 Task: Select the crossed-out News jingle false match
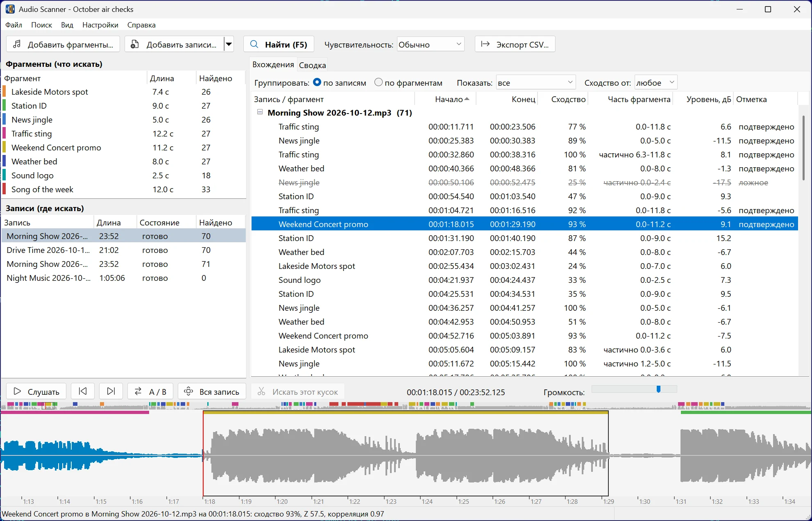(x=524, y=182)
